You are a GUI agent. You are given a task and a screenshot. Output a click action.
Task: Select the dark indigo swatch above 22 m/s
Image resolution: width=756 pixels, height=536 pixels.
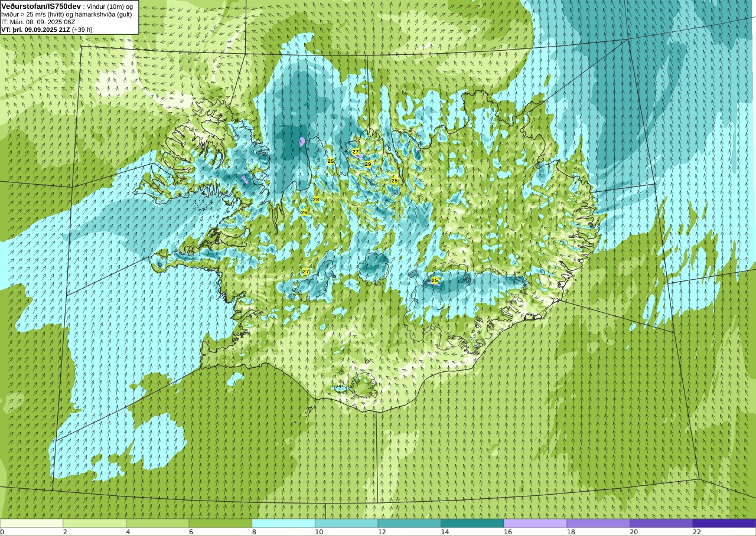[x=724, y=523]
